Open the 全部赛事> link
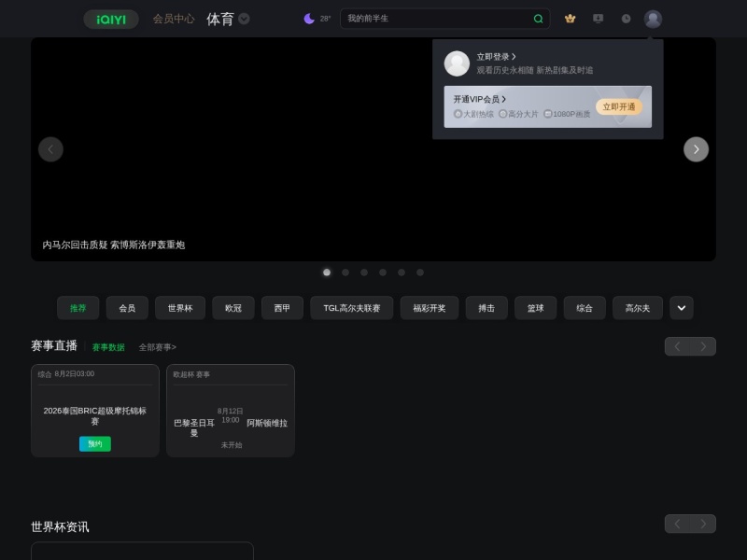Screen dimensions: 747x560 point(157,347)
